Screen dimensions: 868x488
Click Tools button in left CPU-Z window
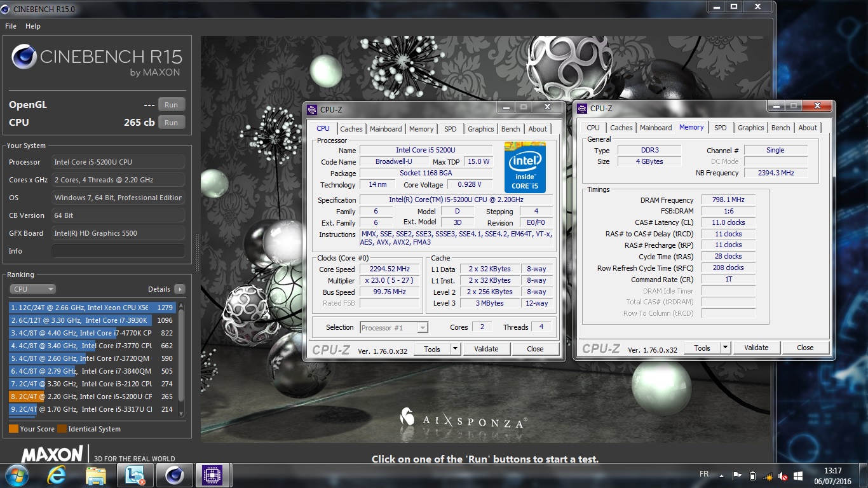(432, 349)
